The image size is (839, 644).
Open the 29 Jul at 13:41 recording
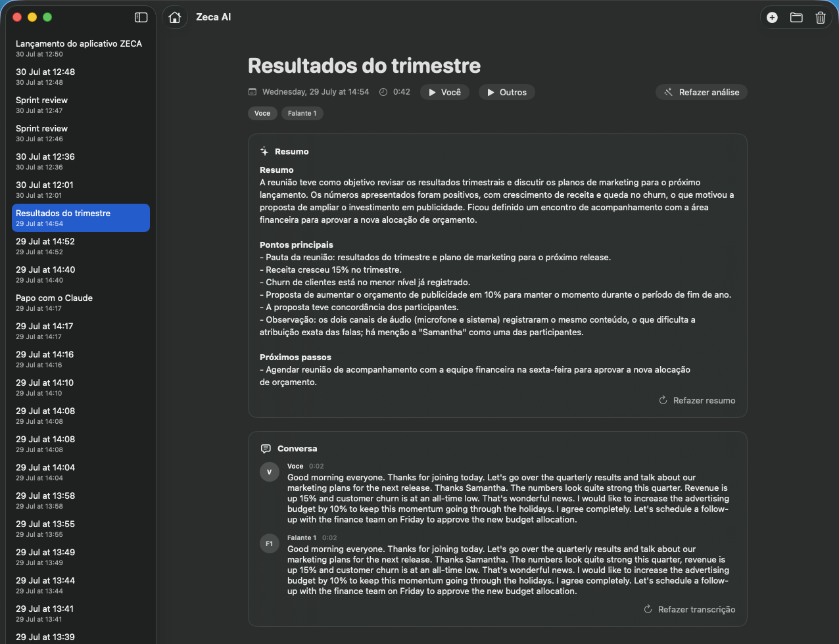[x=81, y=613]
